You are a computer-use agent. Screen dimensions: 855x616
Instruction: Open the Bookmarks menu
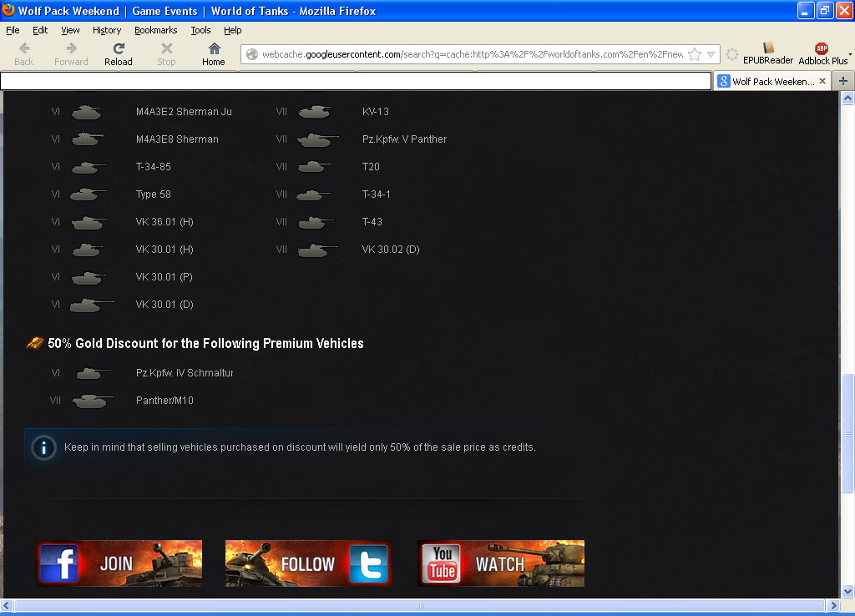[x=155, y=30]
